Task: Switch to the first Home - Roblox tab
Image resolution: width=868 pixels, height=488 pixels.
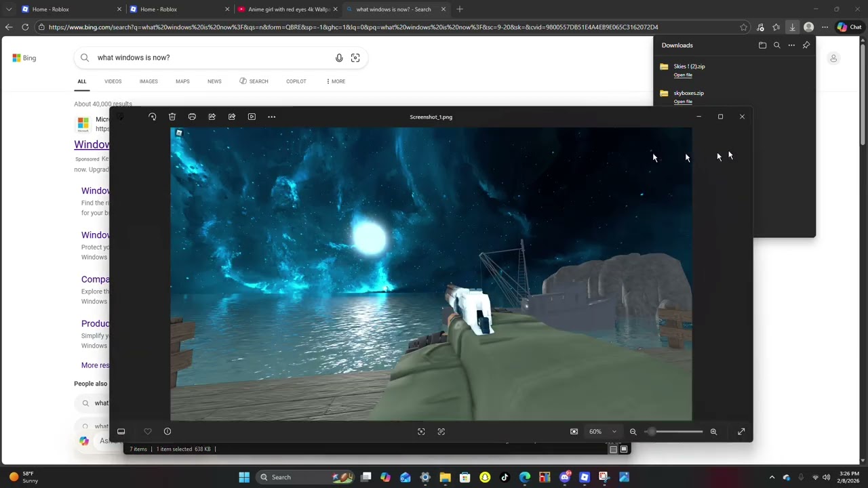Action: [x=71, y=9]
